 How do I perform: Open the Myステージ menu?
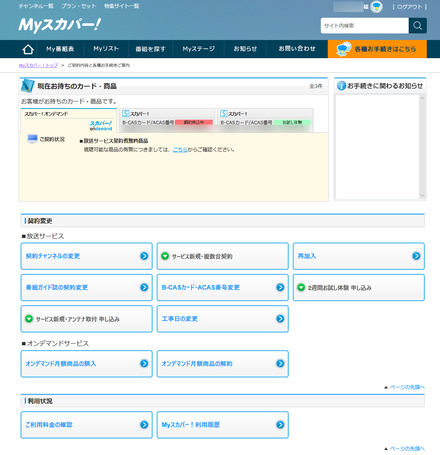pyautogui.click(x=199, y=49)
